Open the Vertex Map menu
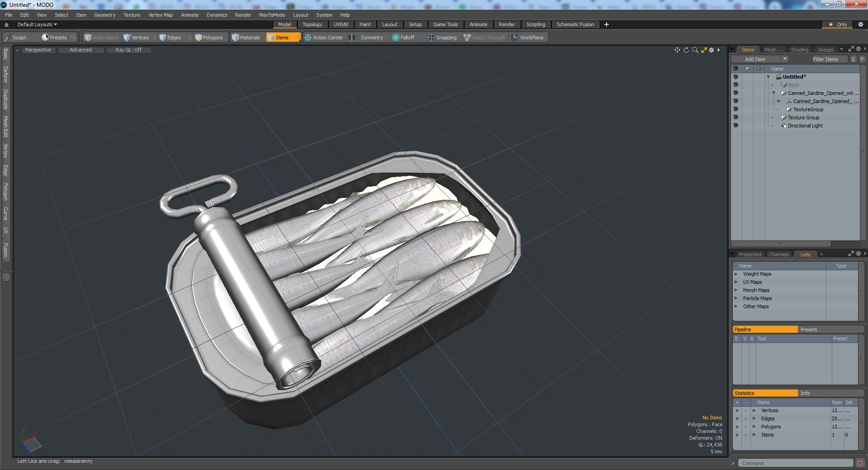The image size is (868, 470). point(161,15)
